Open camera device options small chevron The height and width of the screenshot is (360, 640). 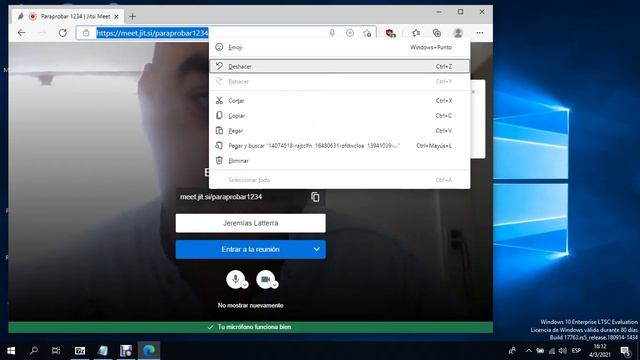275,285
